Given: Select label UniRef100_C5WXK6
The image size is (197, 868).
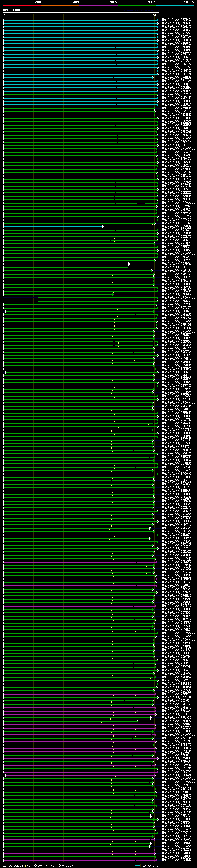Looking at the screenshot, I should (x=177, y=121).
